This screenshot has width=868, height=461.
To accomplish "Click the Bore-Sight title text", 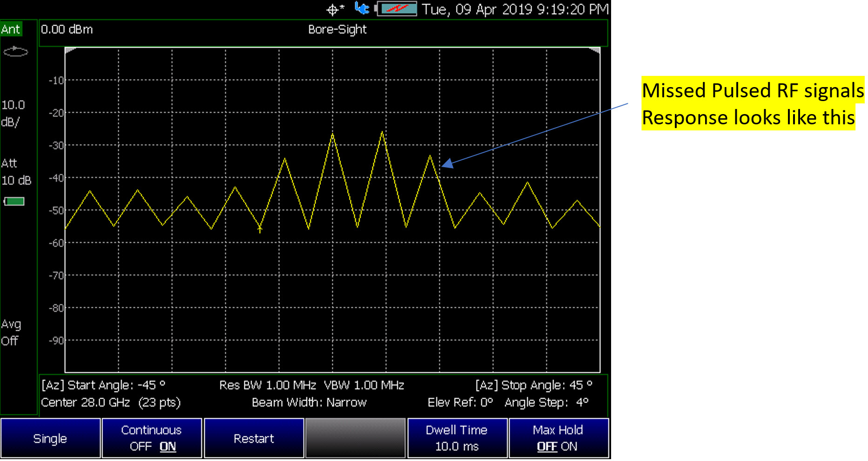I will tap(337, 29).
